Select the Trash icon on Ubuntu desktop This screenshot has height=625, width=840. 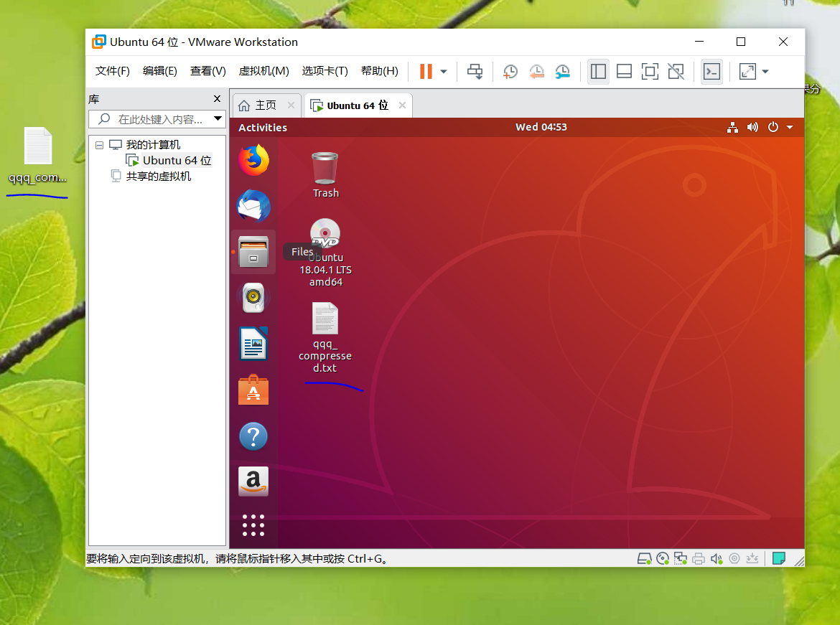(325, 174)
